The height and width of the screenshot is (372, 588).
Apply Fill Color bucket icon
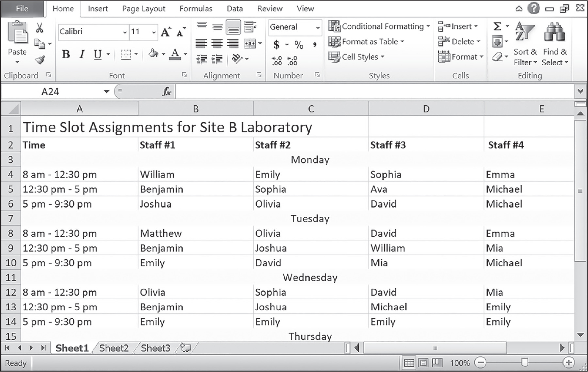click(x=153, y=54)
